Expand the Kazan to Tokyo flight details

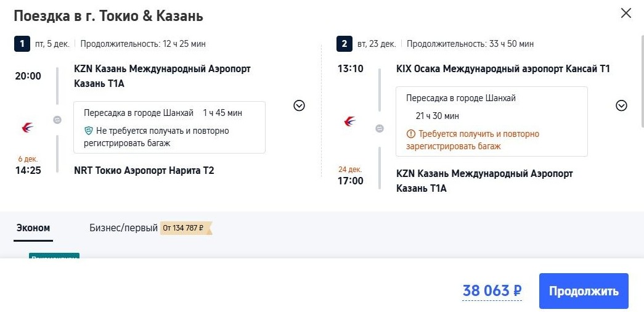tap(299, 105)
